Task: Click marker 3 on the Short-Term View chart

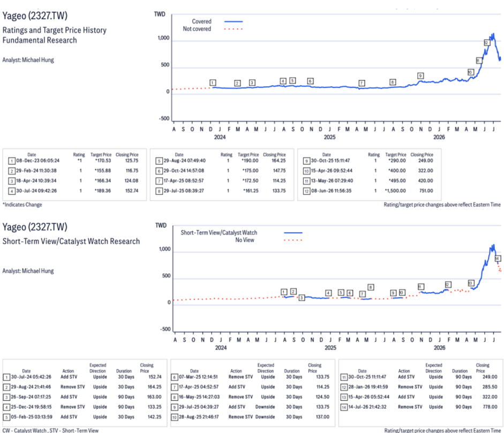Action: pos(302,298)
